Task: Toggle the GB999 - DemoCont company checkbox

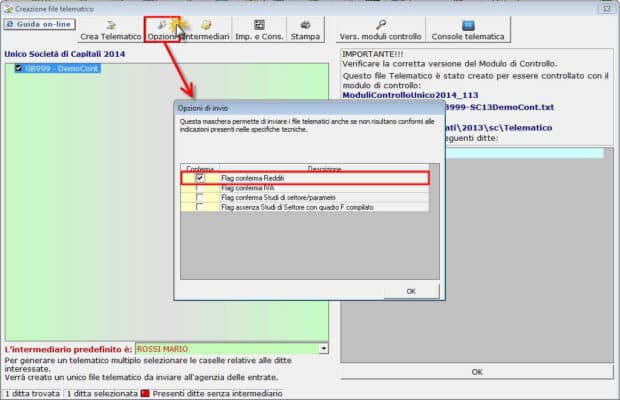Action: pyautogui.click(x=20, y=69)
